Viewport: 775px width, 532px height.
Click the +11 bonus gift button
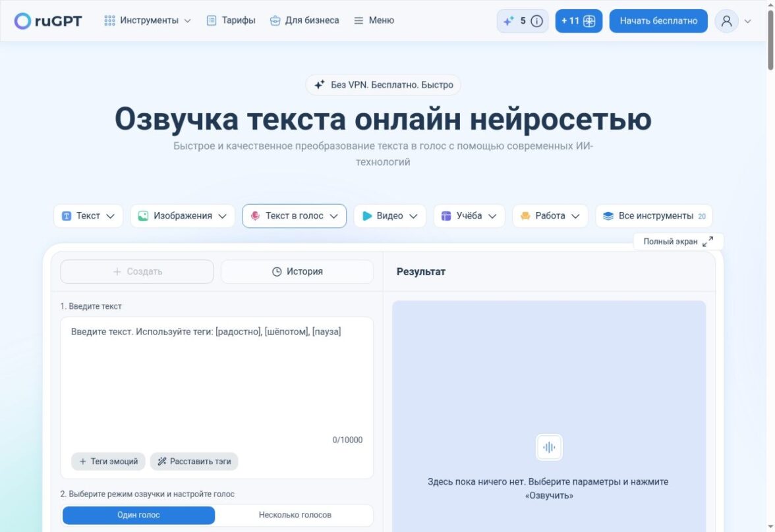(579, 21)
